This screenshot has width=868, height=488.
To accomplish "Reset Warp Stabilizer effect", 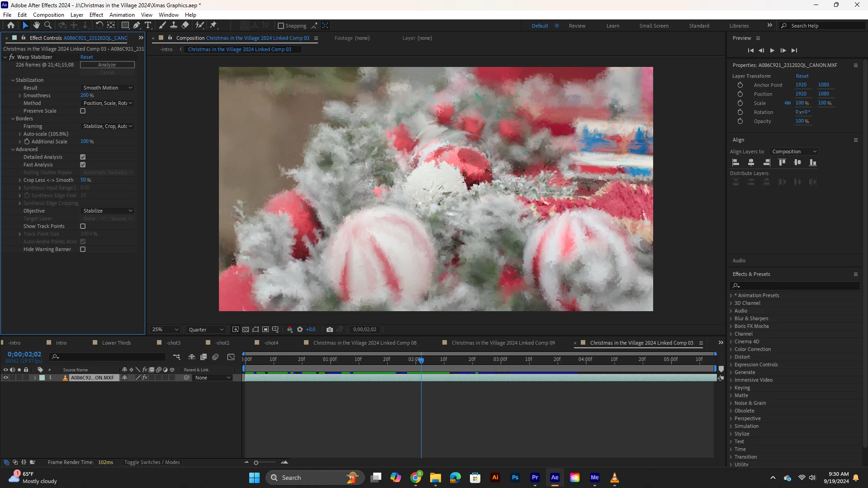I will pyautogui.click(x=86, y=57).
